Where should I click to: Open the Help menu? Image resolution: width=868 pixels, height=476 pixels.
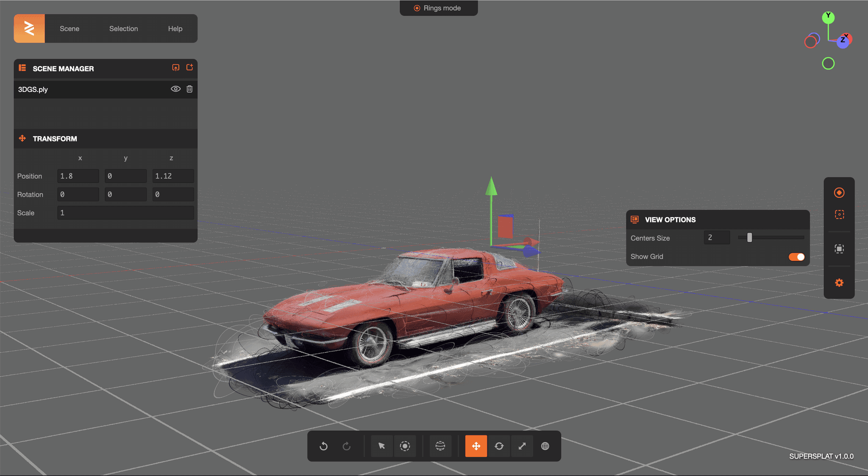point(175,28)
